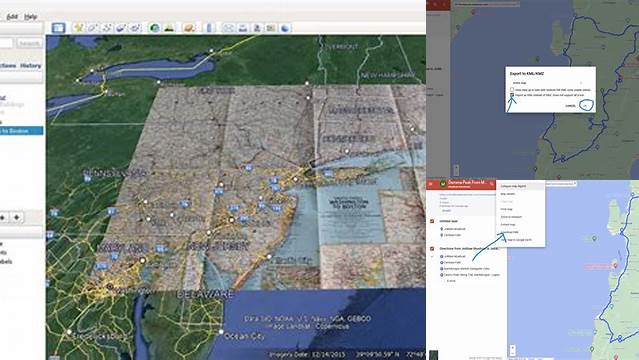Click OK in the Export to KML dialog
The height and width of the screenshot is (360, 639).
(585, 106)
